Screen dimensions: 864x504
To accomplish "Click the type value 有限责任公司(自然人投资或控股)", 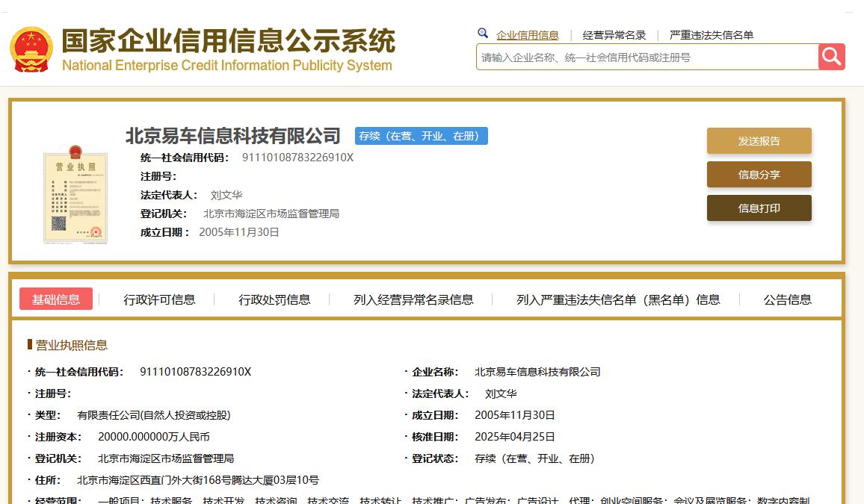I will point(154,415).
